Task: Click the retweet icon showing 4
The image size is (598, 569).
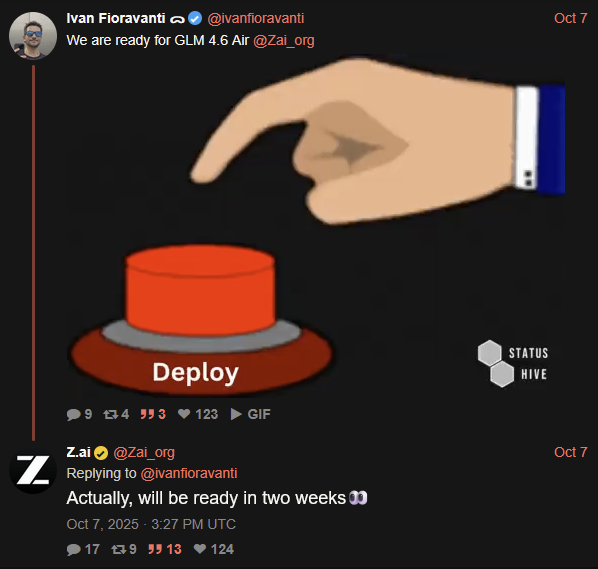Action: pos(111,414)
